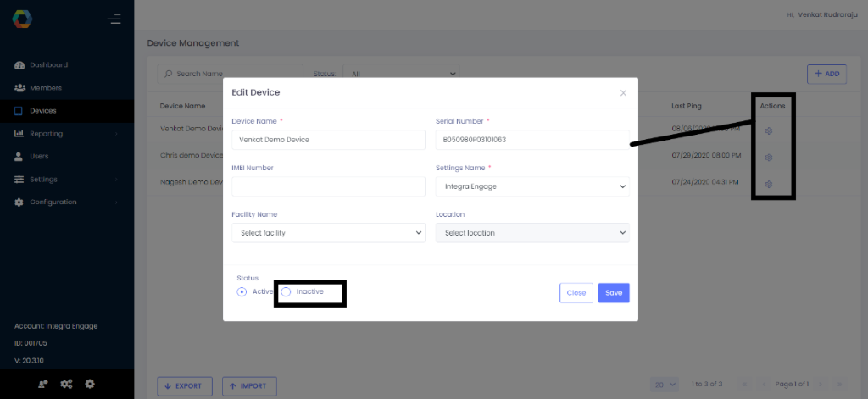Viewport: 868px width, 399px height.
Task: Open the Settings Name dropdown
Action: pos(532,186)
